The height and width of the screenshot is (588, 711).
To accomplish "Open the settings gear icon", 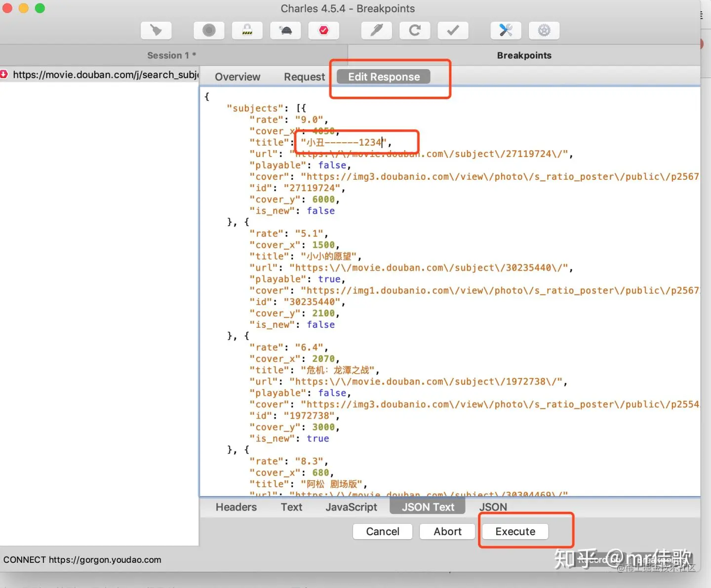I will [544, 31].
